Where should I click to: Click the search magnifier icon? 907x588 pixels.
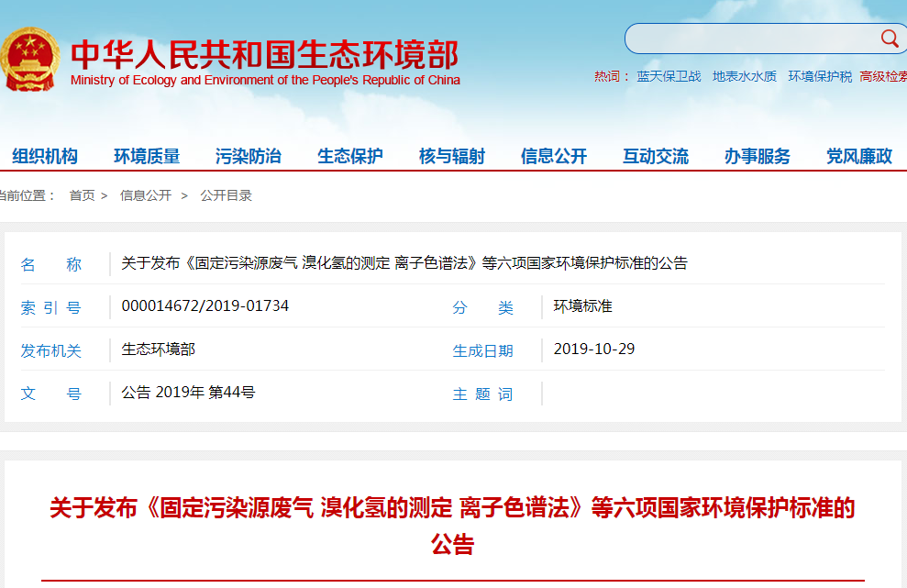point(890,39)
